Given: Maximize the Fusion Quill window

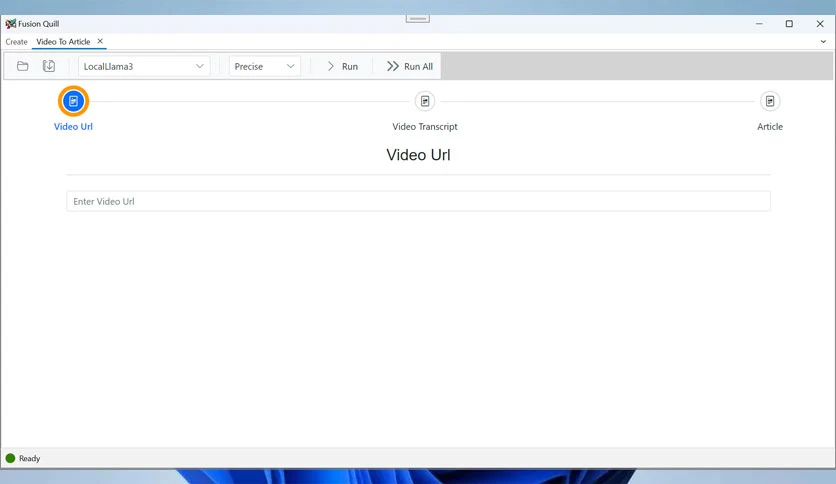Looking at the screenshot, I should click(789, 23).
